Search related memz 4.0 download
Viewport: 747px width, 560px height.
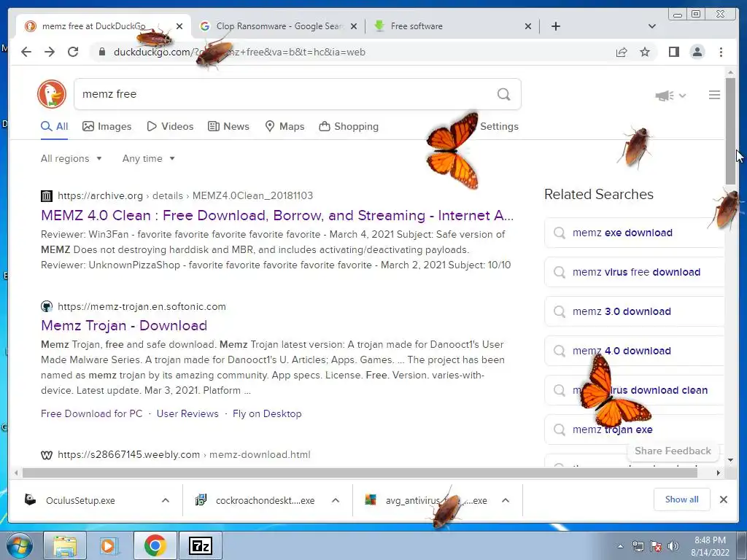(634, 351)
